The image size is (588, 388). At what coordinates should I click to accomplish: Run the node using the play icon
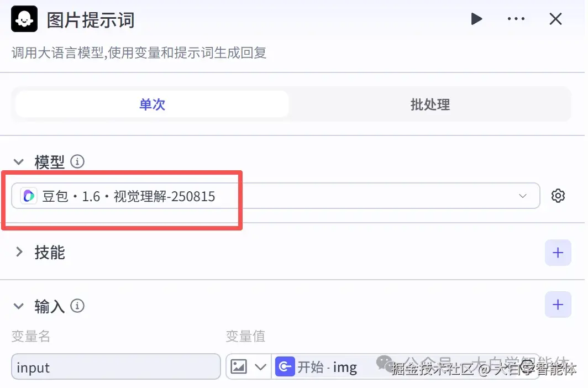coord(476,18)
